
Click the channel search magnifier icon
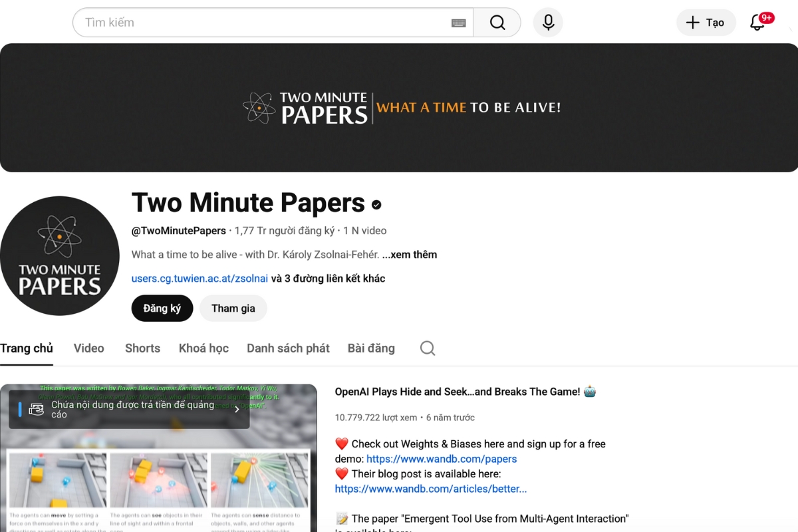(x=428, y=348)
